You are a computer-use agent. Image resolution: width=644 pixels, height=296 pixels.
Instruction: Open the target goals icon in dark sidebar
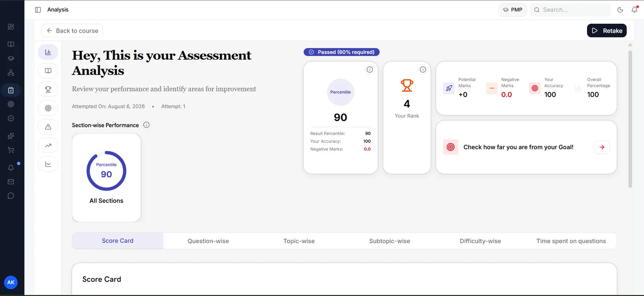tap(11, 104)
